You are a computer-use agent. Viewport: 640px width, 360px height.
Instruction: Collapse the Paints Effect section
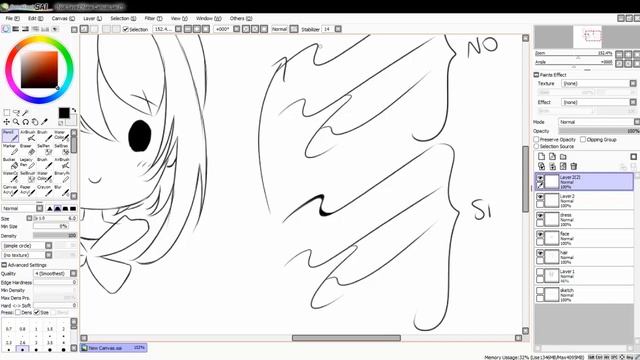click(536, 75)
